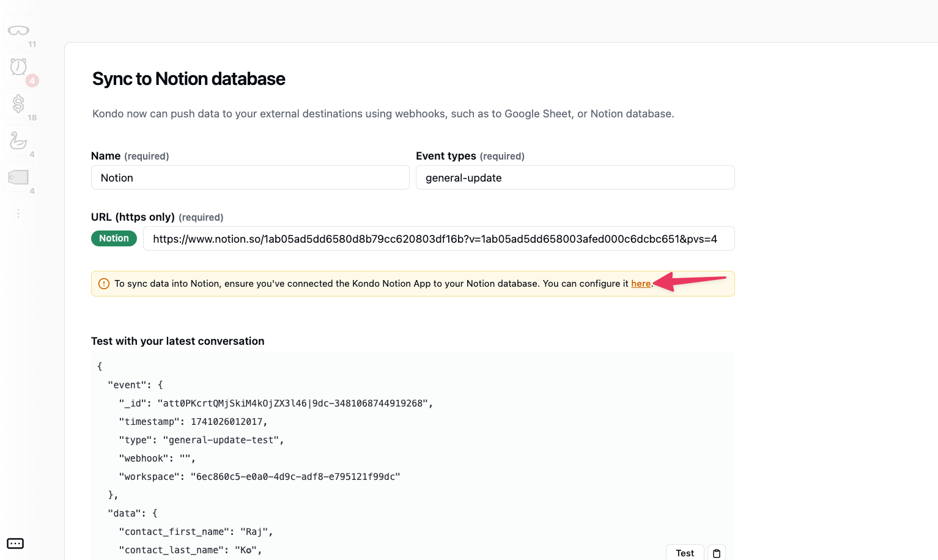This screenshot has height=560, width=938.
Task: Click the "contact_first_name": "Raj" line
Action: [x=196, y=532]
